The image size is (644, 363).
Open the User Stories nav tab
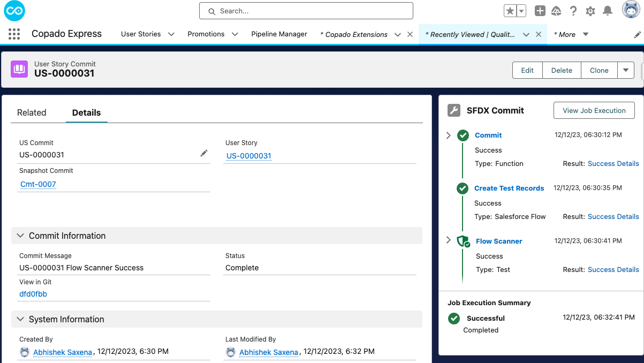(141, 34)
